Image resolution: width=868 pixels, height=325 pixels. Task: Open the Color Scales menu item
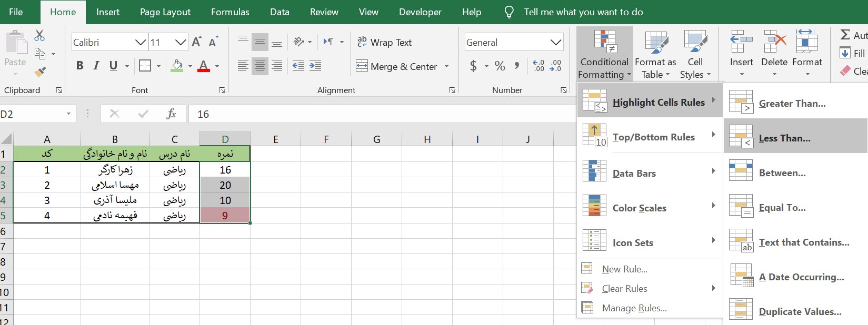point(650,207)
